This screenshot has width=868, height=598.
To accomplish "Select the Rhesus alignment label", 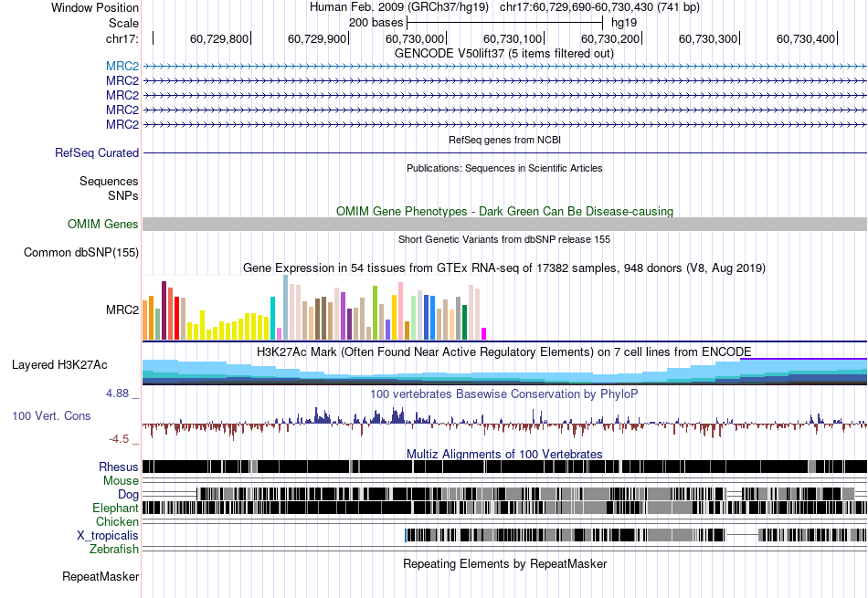I will [119, 467].
